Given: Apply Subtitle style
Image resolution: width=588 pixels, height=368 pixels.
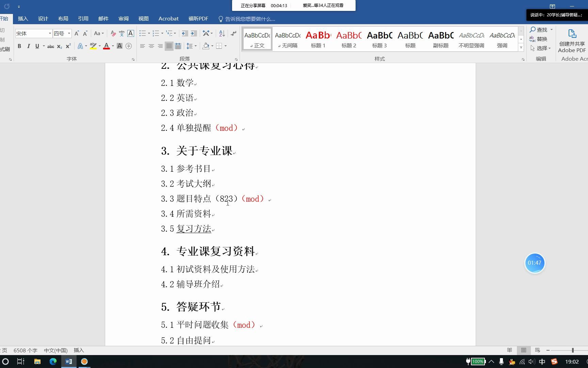Looking at the screenshot, I should (x=441, y=39).
